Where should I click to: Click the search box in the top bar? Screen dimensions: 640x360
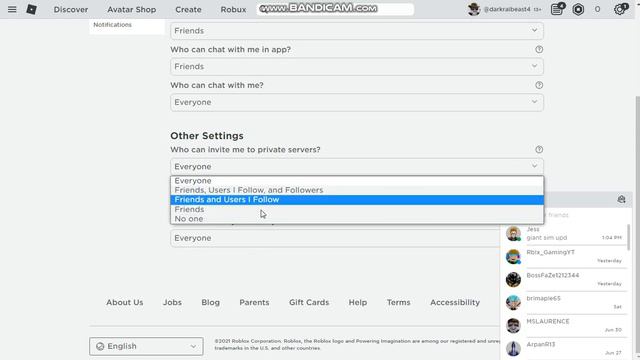tap(335, 9)
